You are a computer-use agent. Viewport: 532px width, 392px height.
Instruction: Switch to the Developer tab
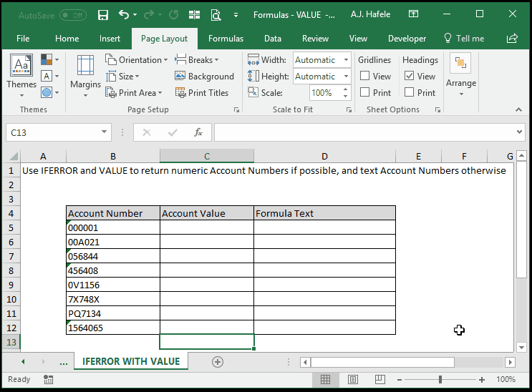(x=407, y=39)
